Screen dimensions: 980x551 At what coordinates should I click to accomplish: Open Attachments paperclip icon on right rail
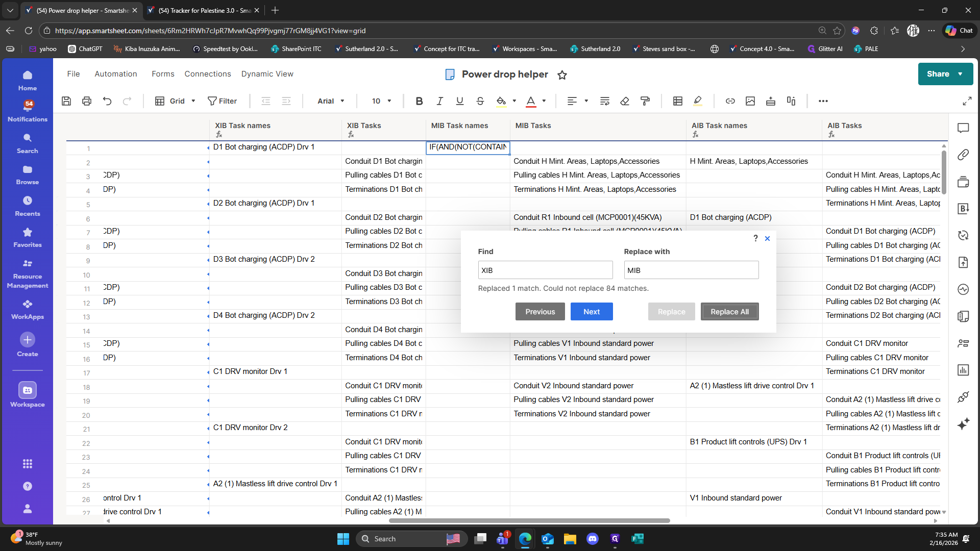963,155
